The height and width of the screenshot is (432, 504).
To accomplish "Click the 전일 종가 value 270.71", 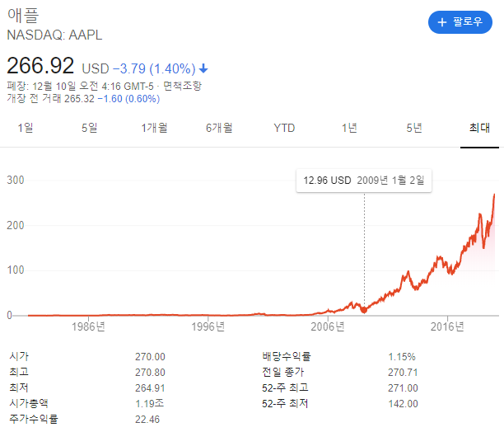I will pos(403,373).
